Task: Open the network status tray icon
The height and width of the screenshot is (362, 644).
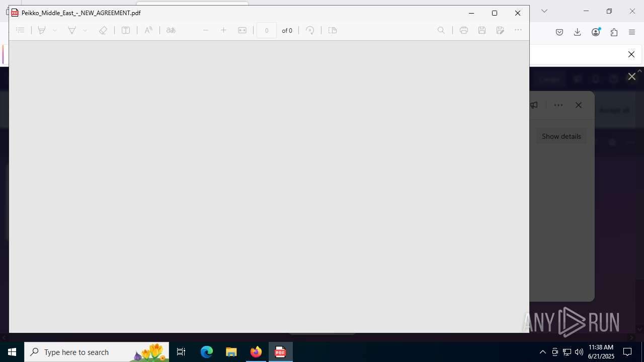Action: 567,352
